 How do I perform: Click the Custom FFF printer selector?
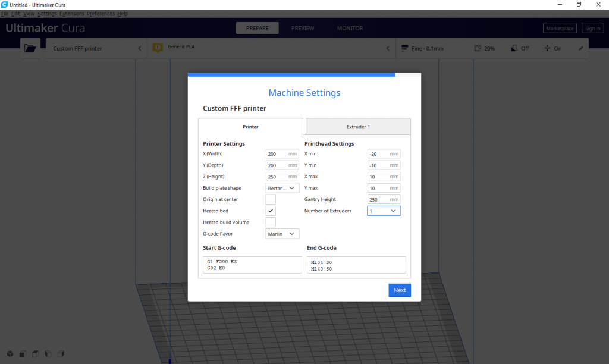(x=96, y=49)
